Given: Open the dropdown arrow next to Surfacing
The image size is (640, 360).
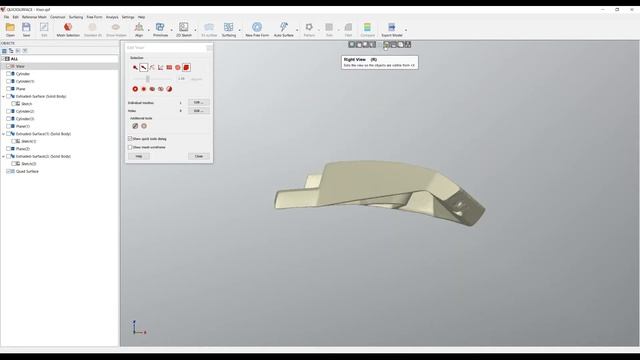Looking at the screenshot, I should pyautogui.click(x=240, y=30).
